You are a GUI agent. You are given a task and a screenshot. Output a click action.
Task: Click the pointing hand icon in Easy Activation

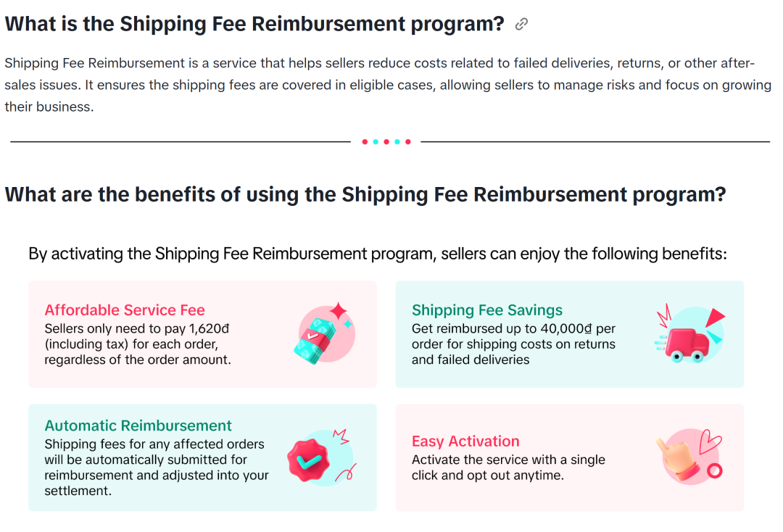[680, 457]
